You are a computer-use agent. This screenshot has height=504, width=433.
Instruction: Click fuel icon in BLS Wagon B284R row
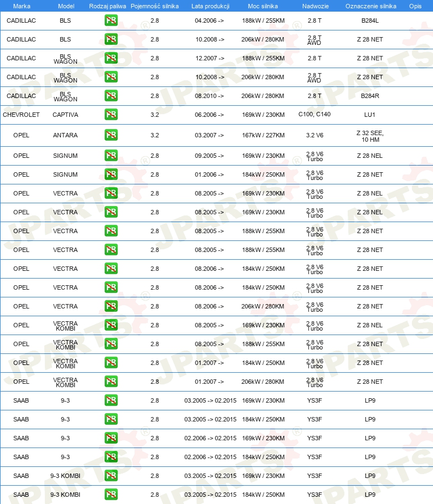[x=111, y=96]
